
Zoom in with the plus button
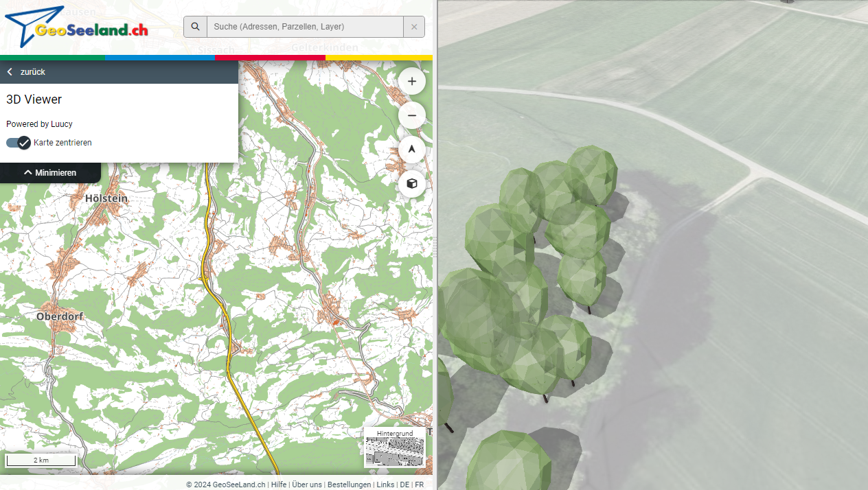[x=412, y=81]
